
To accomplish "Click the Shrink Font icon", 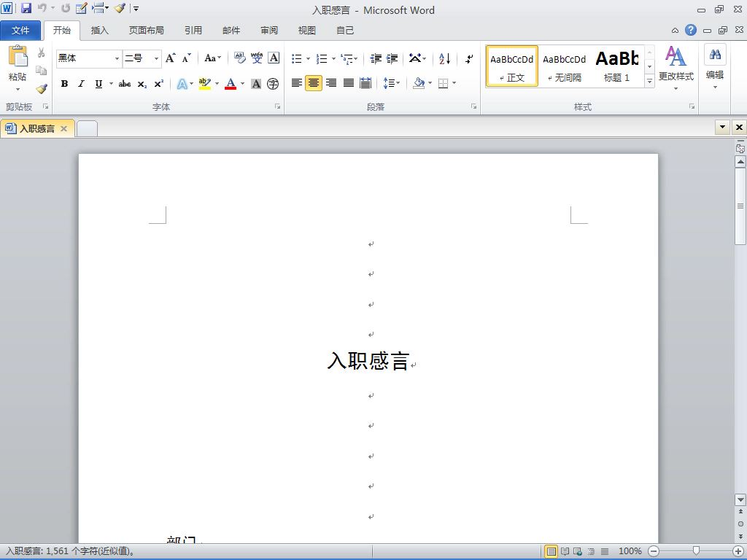I will [x=187, y=58].
